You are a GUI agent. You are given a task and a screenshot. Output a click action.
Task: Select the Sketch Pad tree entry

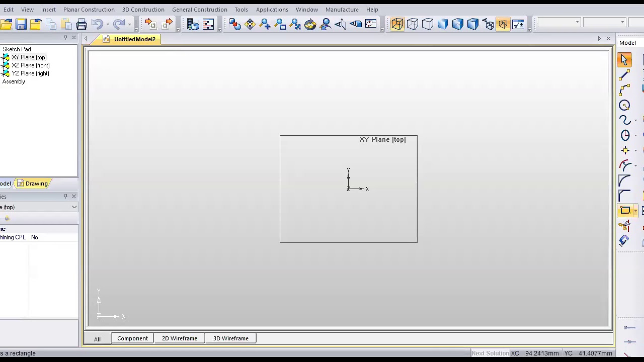coord(17,49)
